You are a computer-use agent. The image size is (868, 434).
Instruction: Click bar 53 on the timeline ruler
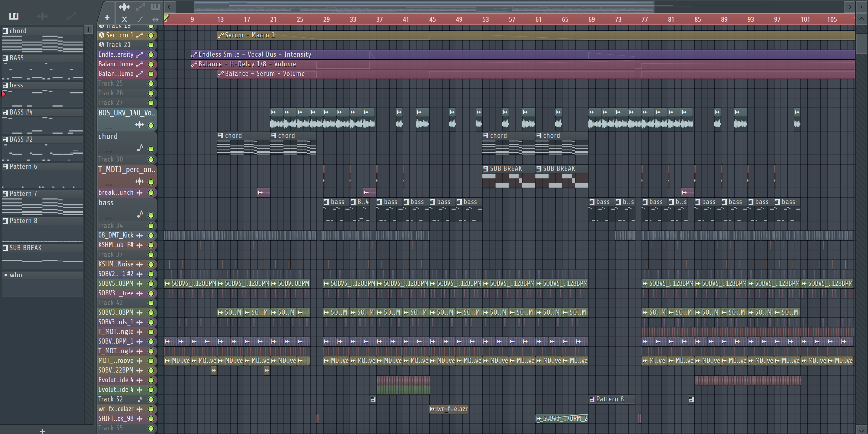coord(485,19)
